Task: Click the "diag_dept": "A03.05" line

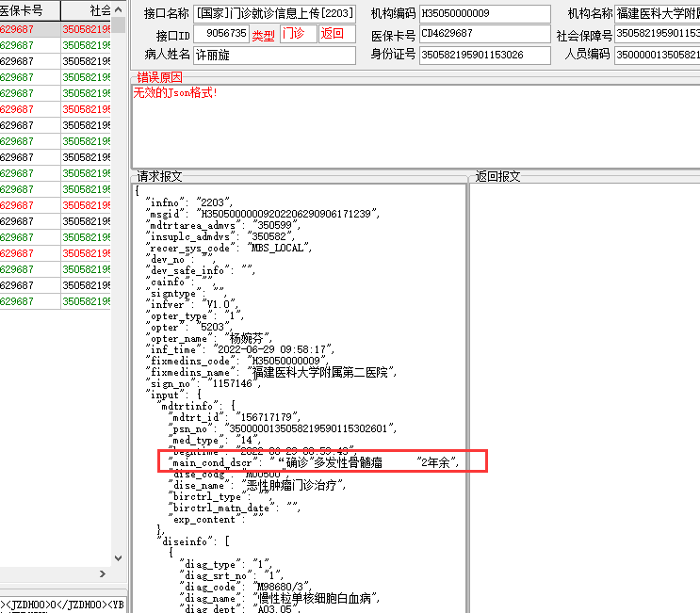Action: click(240, 609)
